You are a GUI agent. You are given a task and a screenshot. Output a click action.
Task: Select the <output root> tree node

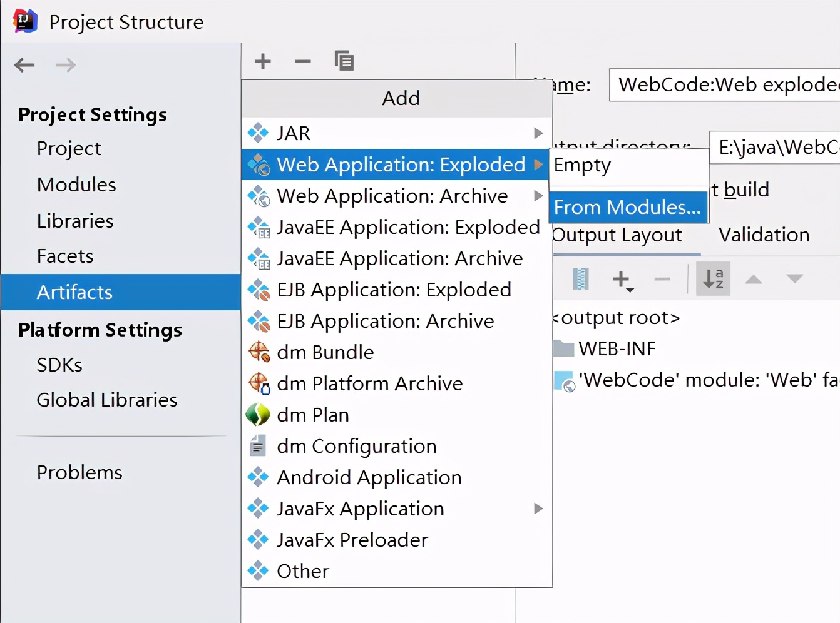pyautogui.click(x=616, y=318)
